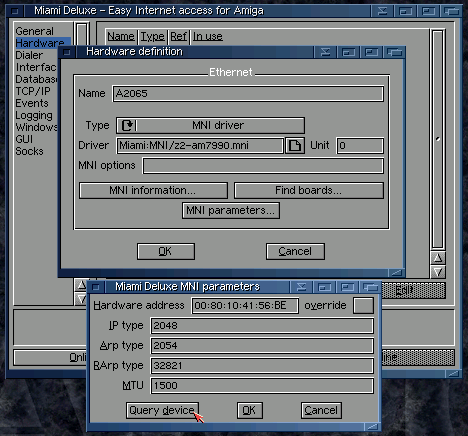
Task: Click the Hardware definition window snapshot gadget
Action: 348,52
